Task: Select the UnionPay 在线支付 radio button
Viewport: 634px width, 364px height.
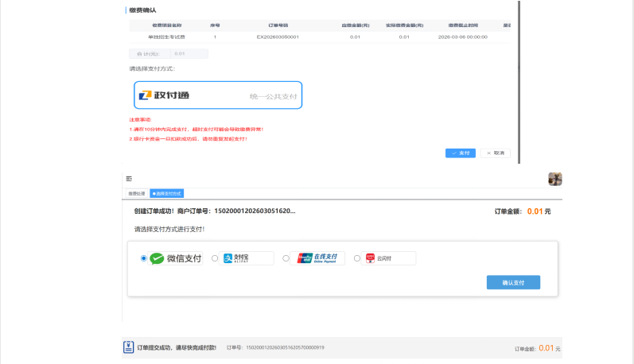Action: (x=285, y=258)
